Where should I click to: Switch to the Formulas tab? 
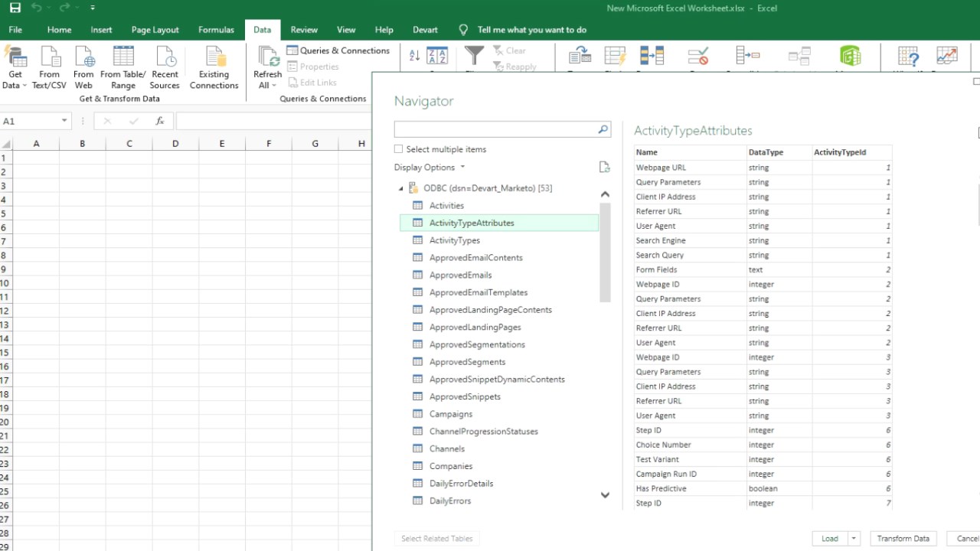pos(216,30)
